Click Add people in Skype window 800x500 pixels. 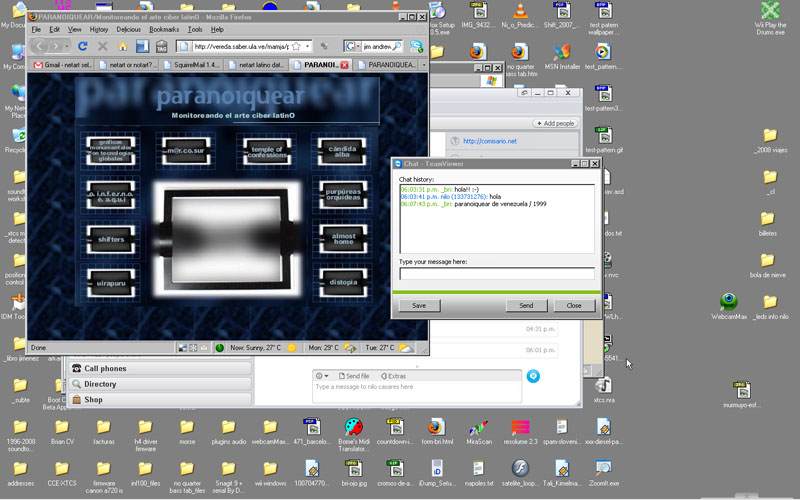555,123
